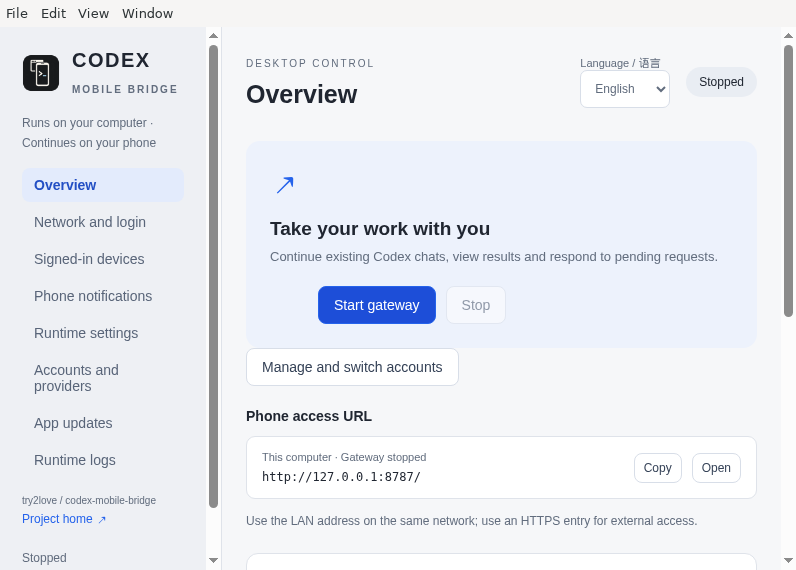Click Runs on your computer tagline

[x=89, y=133]
